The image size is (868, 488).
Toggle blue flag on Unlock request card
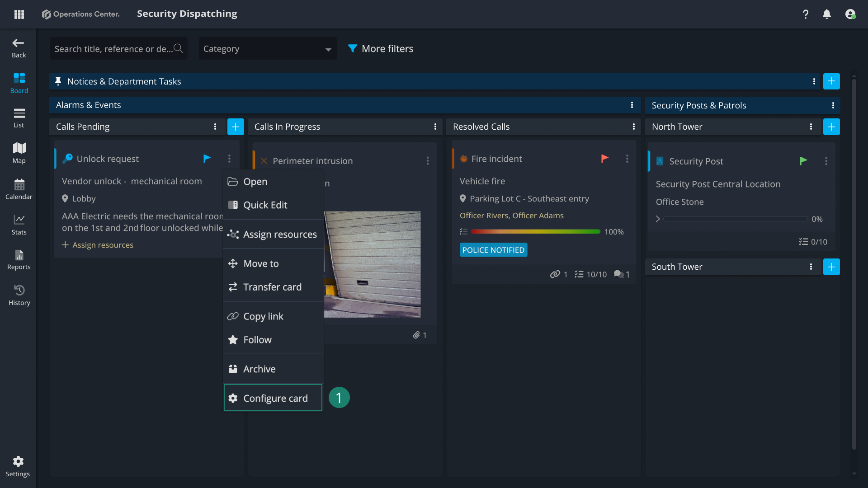coord(207,159)
